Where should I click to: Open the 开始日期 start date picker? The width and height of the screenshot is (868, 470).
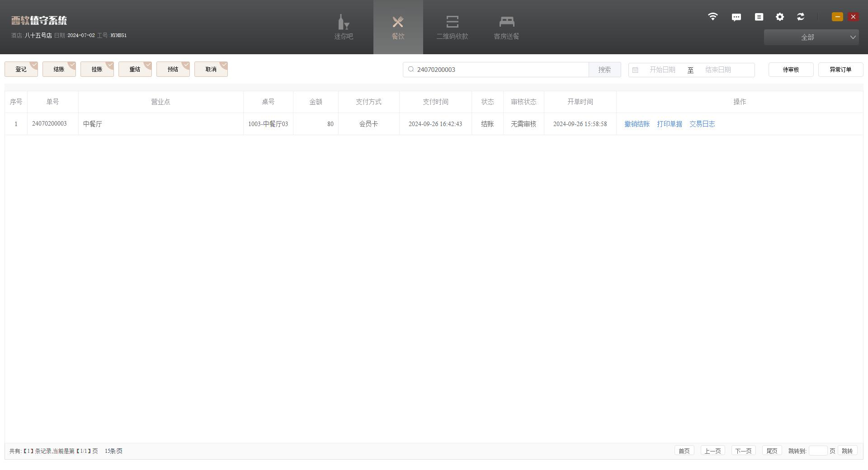click(x=662, y=70)
